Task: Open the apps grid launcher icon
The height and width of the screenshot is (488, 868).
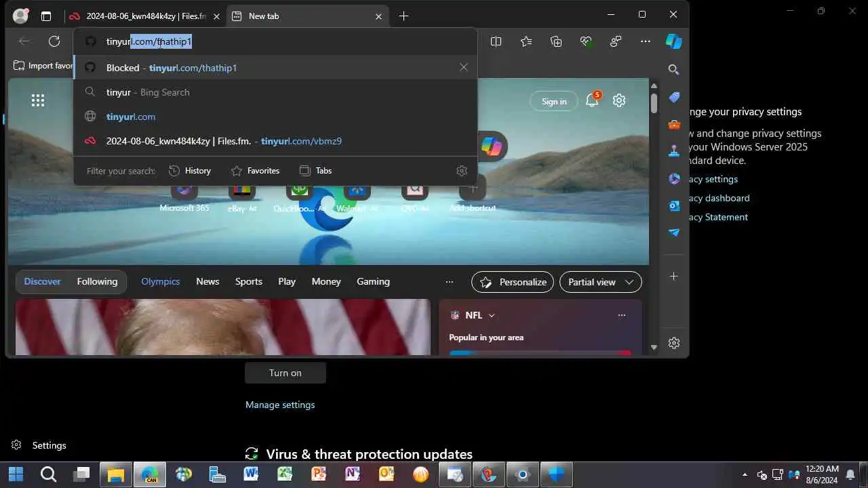Action: click(x=38, y=100)
